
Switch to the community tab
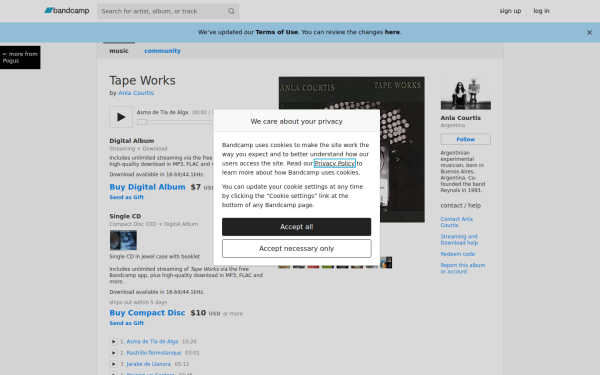tap(162, 51)
